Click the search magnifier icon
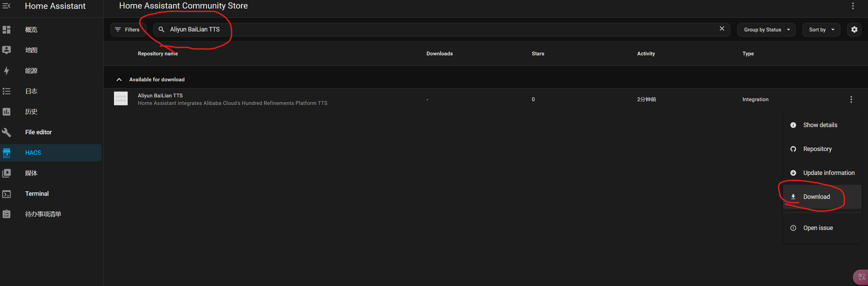The height and width of the screenshot is (286, 868). tap(161, 29)
